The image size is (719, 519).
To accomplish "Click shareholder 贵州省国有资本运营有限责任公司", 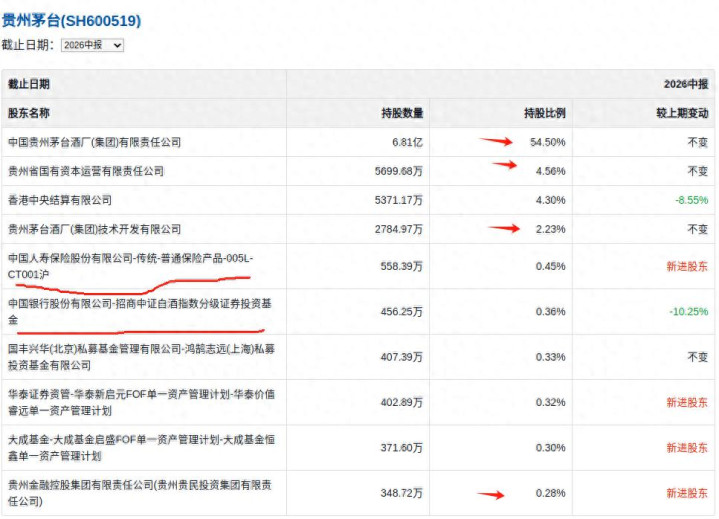I will (x=86, y=171).
